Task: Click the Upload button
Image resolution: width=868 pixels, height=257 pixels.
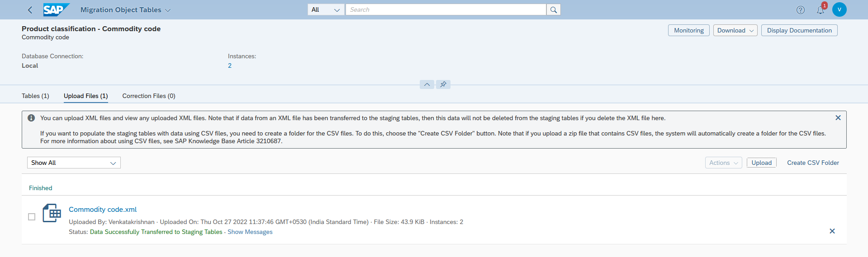Action: pos(761,163)
